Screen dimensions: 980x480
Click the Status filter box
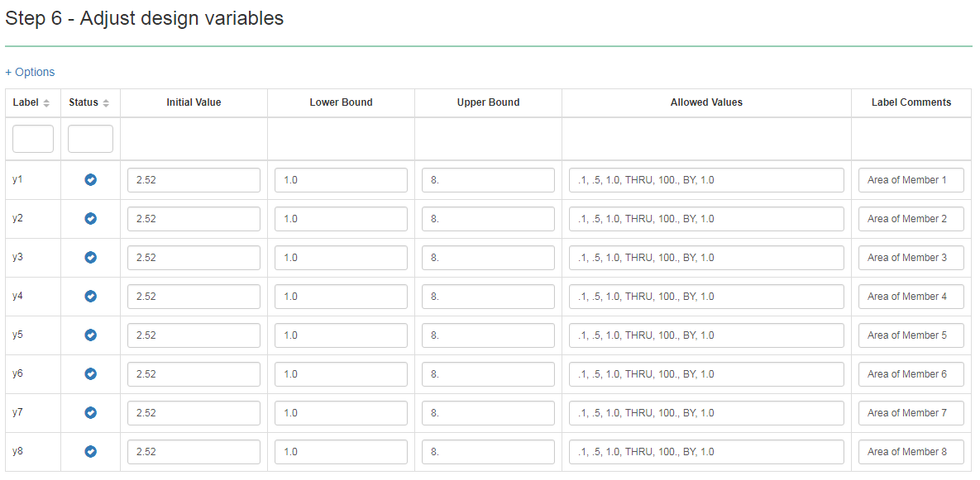pyautogui.click(x=91, y=139)
